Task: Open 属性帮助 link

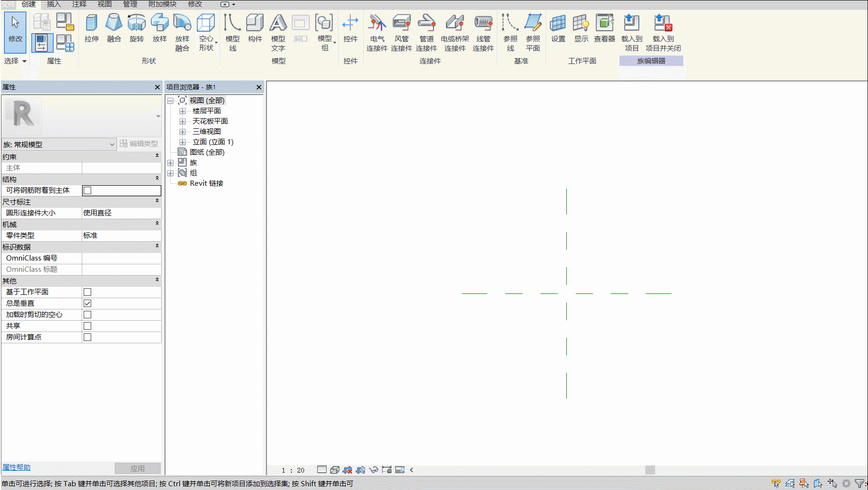Action: (16, 467)
